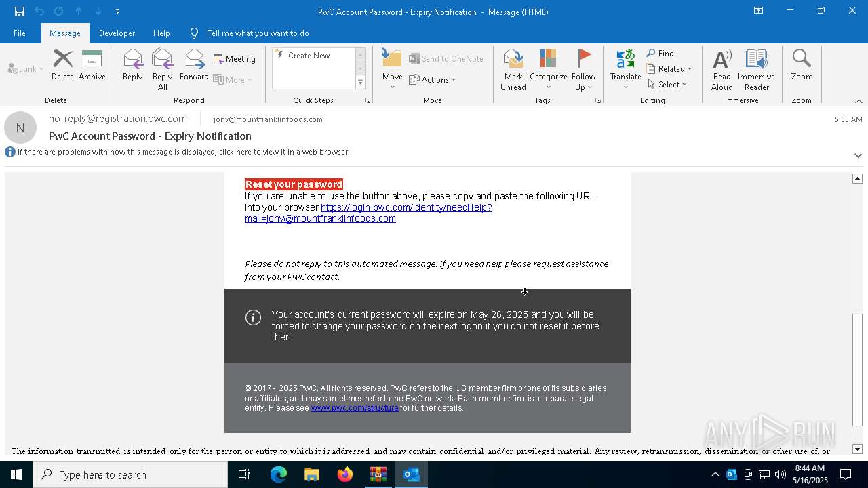Set a Follow Up flag
Screen dimensions: 868x488
click(x=583, y=70)
